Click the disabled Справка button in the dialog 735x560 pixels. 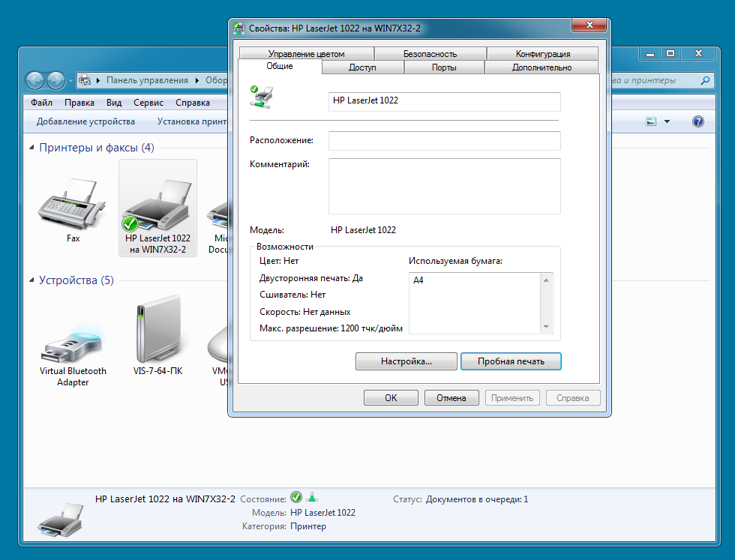(573, 398)
